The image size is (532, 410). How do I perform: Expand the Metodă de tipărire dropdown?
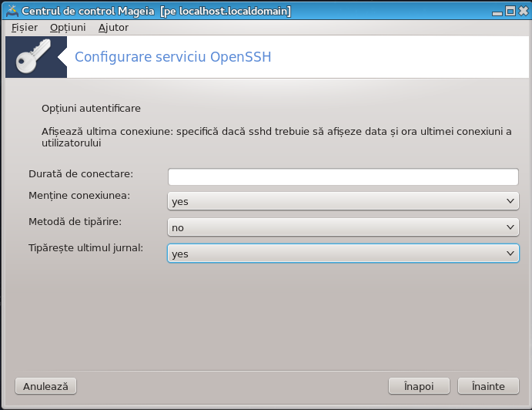[343, 227]
